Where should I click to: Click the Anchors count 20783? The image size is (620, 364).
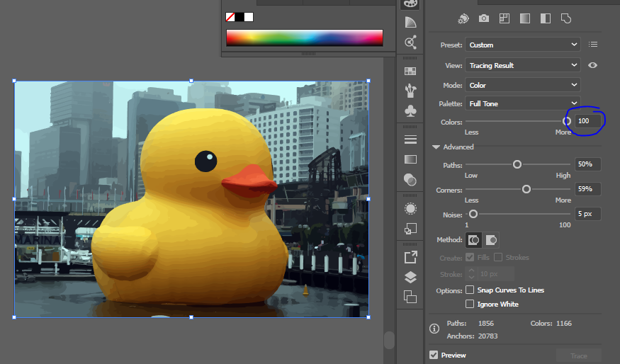[488, 336]
